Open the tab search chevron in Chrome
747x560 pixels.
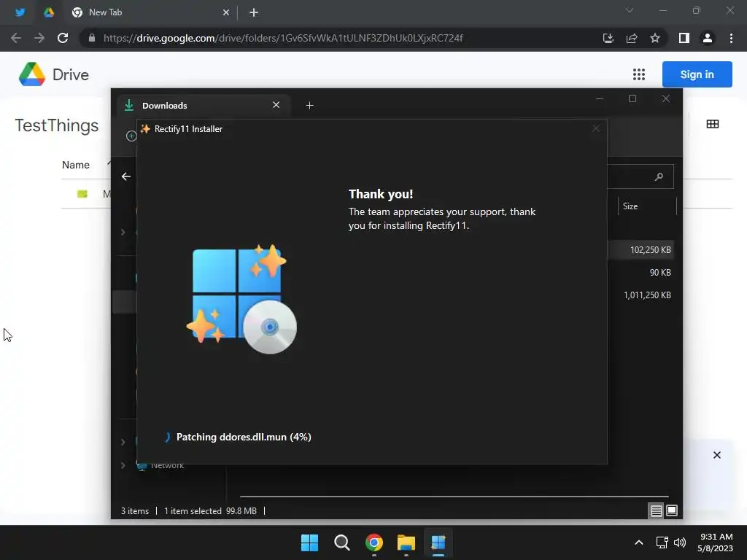[630, 10]
